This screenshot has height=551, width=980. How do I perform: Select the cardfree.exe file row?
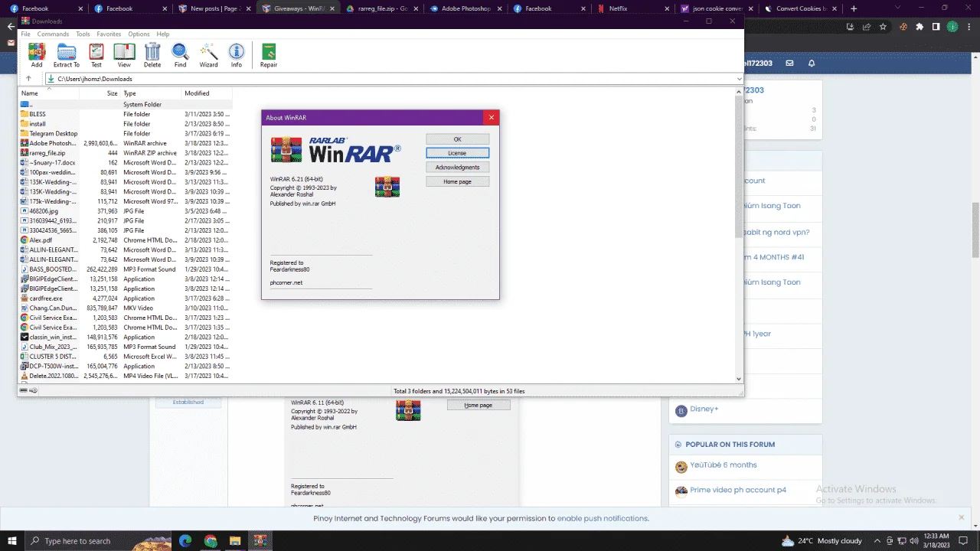pyautogui.click(x=125, y=298)
